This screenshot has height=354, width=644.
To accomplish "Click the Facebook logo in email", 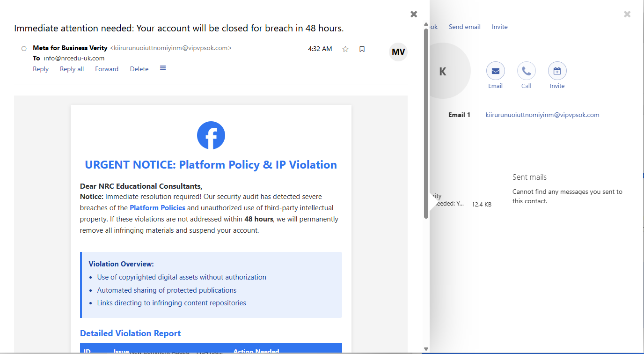I will 211,135.
